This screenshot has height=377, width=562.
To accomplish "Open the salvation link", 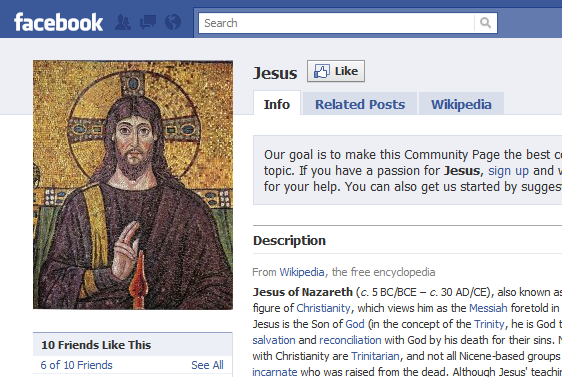I will coord(274,340).
